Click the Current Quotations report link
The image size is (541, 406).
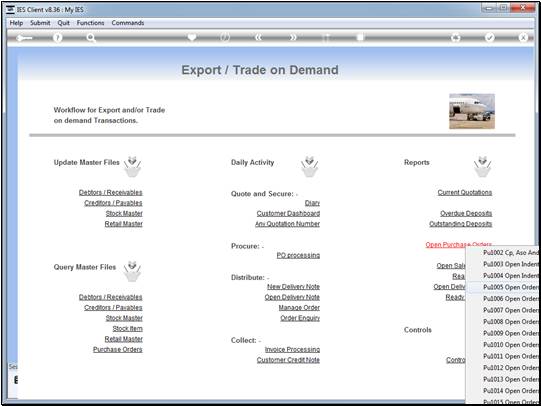tap(465, 192)
